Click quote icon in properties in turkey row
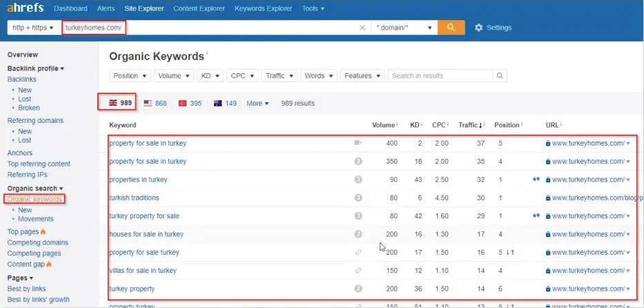644x308 pixels. pos(536,180)
